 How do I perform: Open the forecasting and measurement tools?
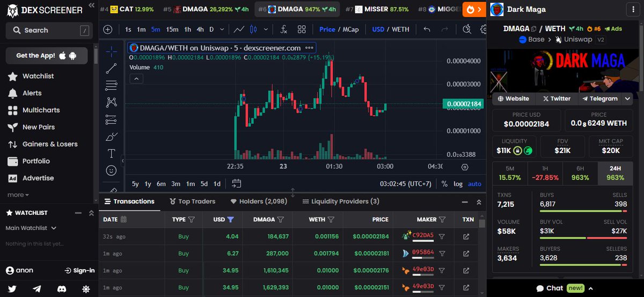coord(111,119)
